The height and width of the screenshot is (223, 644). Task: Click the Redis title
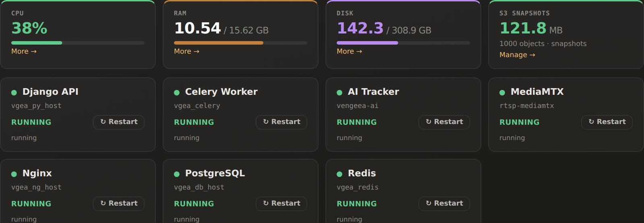tap(362, 173)
